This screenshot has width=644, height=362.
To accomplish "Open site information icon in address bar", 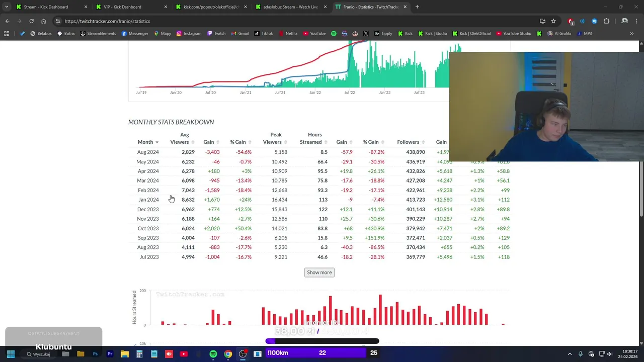I will (58, 21).
